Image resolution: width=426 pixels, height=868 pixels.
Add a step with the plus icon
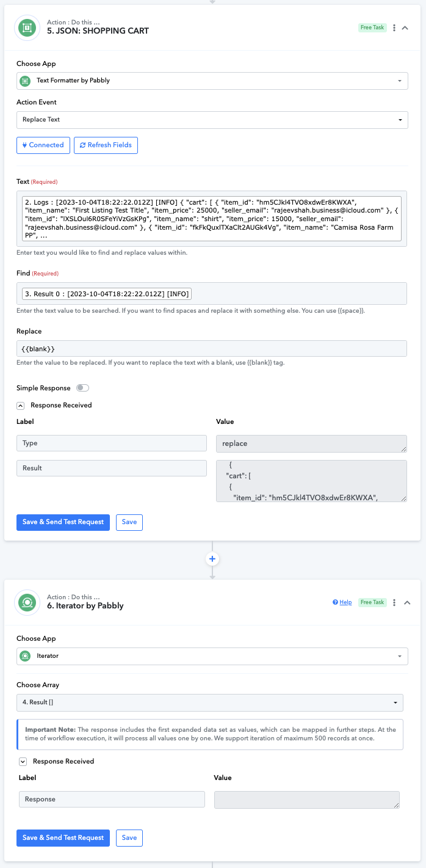click(x=212, y=559)
